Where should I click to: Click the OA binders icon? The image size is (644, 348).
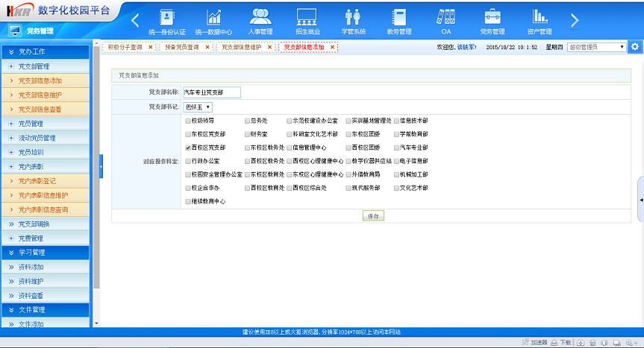[446, 17]
